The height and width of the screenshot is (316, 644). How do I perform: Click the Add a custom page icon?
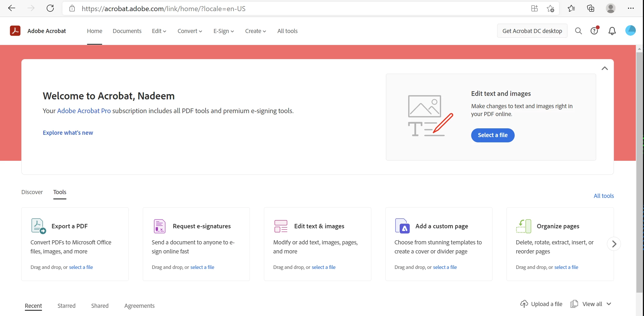tap(402, 226)
